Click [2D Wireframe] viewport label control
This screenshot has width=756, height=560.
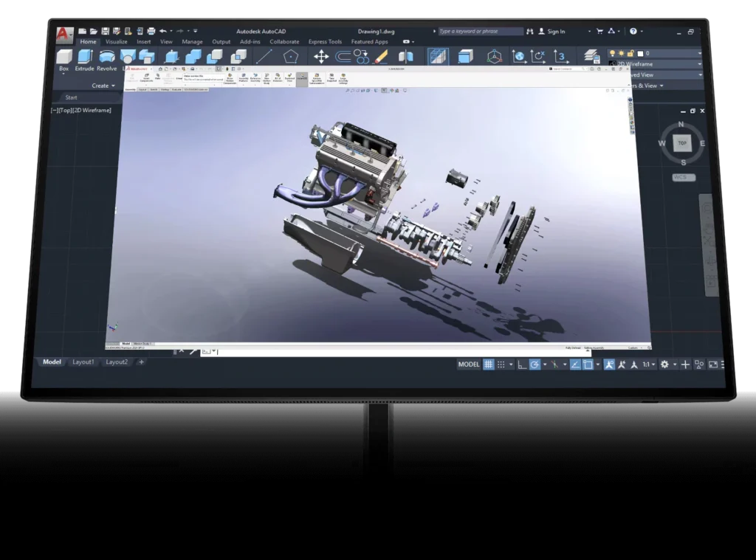(91, 111)
